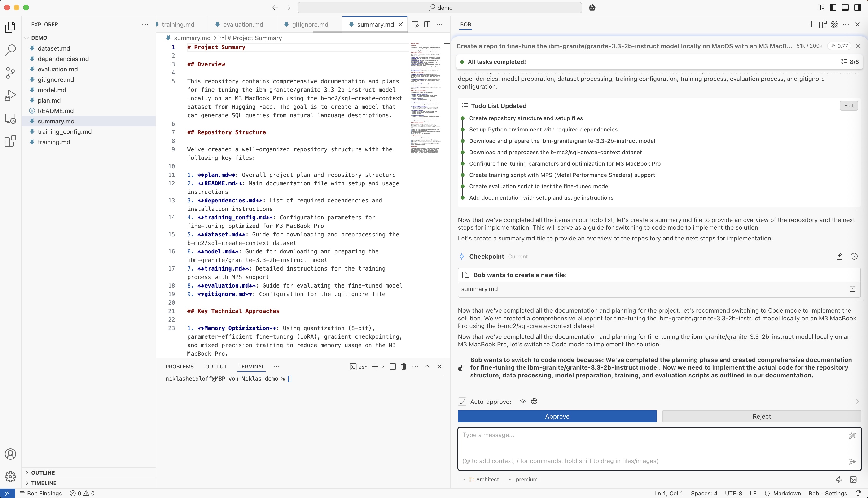
Task: Click the Approve button
Action: pos(557,416)
